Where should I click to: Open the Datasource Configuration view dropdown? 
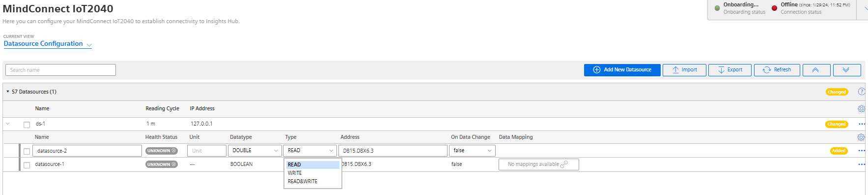tap(48, 44)
